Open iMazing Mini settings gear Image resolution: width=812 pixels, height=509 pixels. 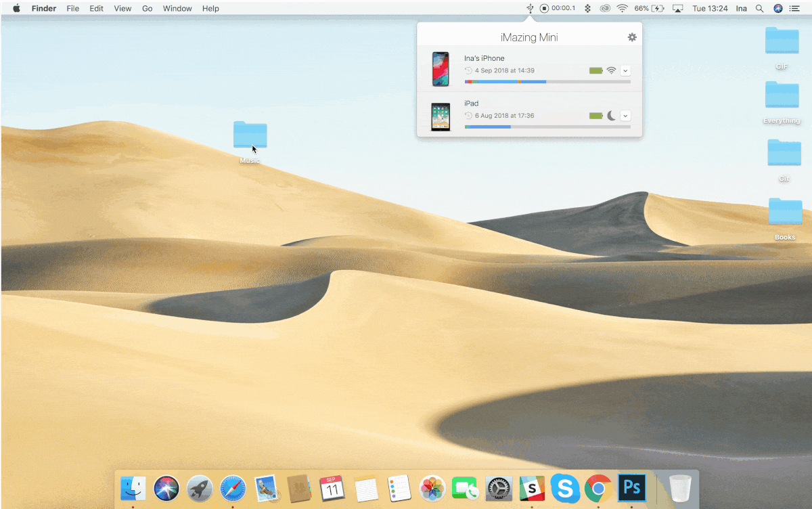[x=632, y=37]
